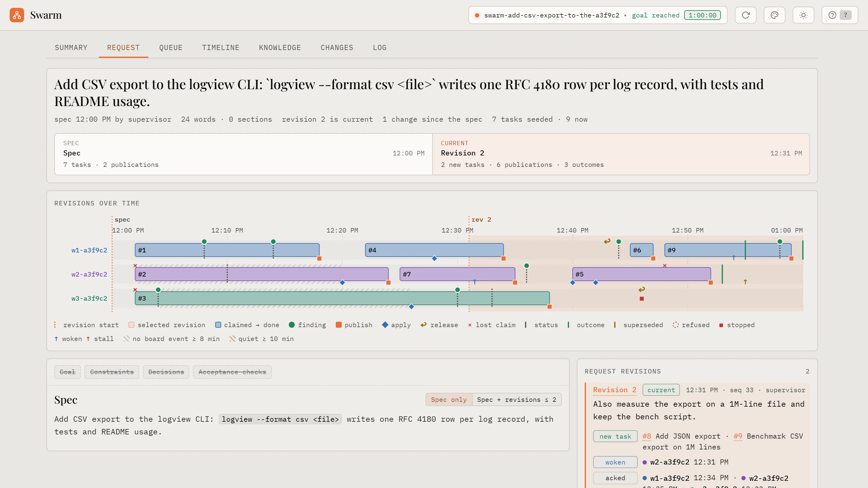Click the publish marker ending task #3
The image size is (868, 488).
[x=549, y=306]
